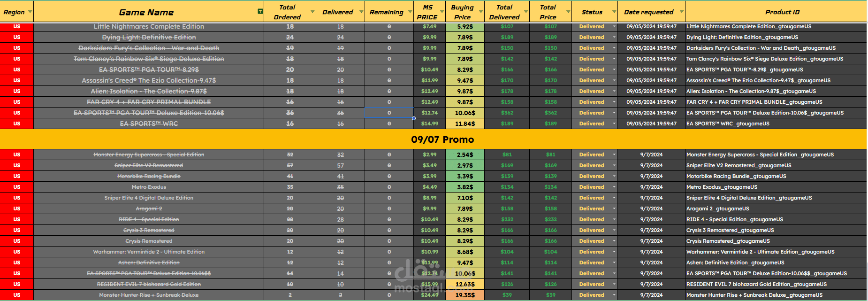Open the Buying Price column filter icon
This screenshot has height=301, width=868.
tap(481, 11)
